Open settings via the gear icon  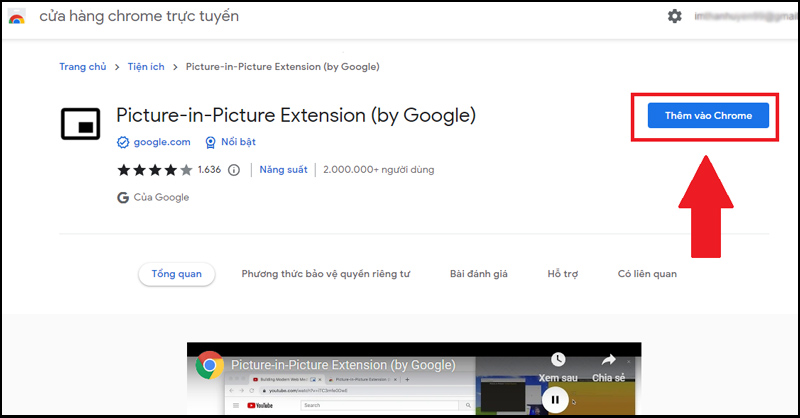tap(674, 16)
